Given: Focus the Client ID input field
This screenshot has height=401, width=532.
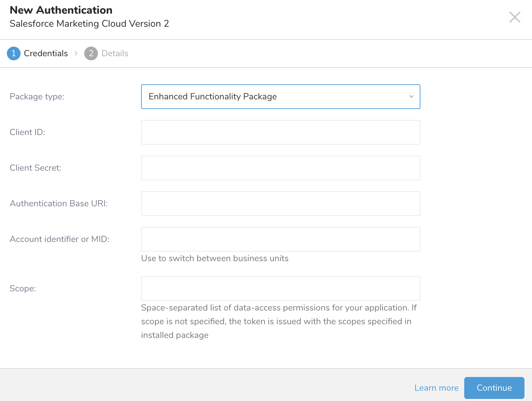Looking at the screenshot, I should click(280, 132).
